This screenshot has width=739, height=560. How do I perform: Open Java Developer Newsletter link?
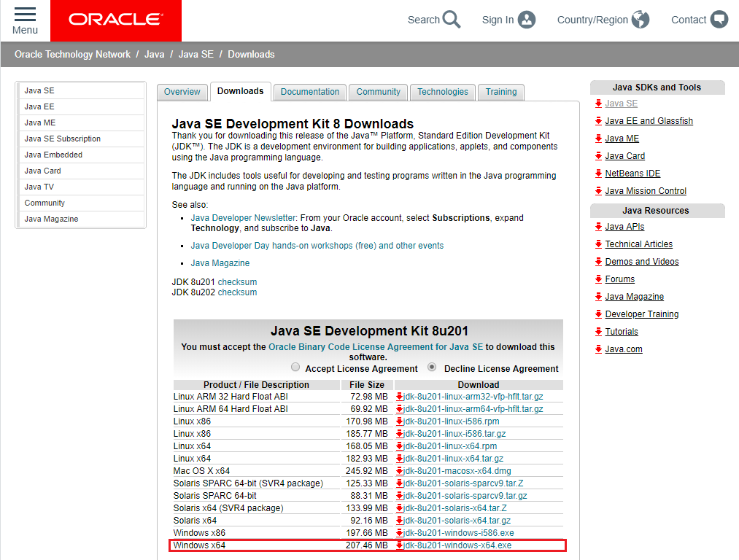click(x=243, y=217)
